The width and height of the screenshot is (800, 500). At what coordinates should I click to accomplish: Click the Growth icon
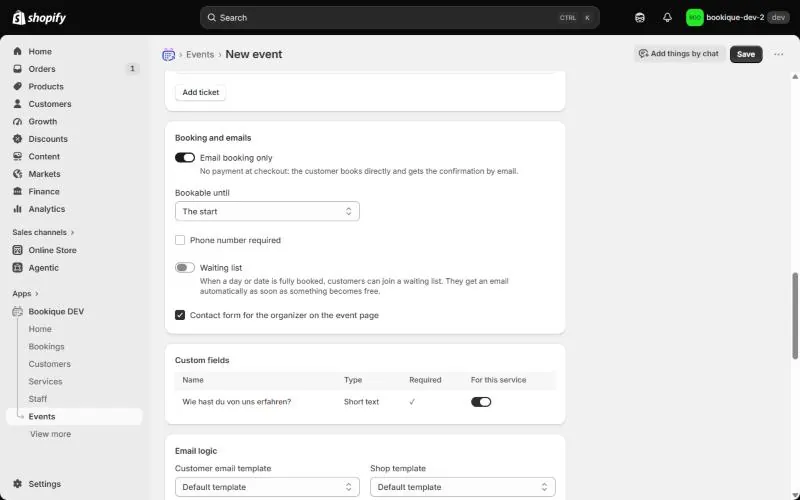[x=17, y=121]
